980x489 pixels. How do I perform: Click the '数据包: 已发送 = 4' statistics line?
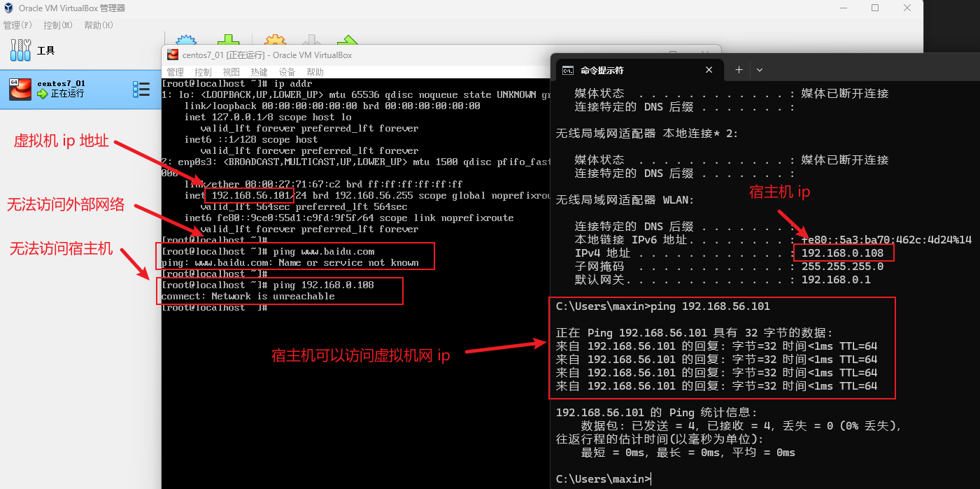pyautogui.click(x=741, y=426)
